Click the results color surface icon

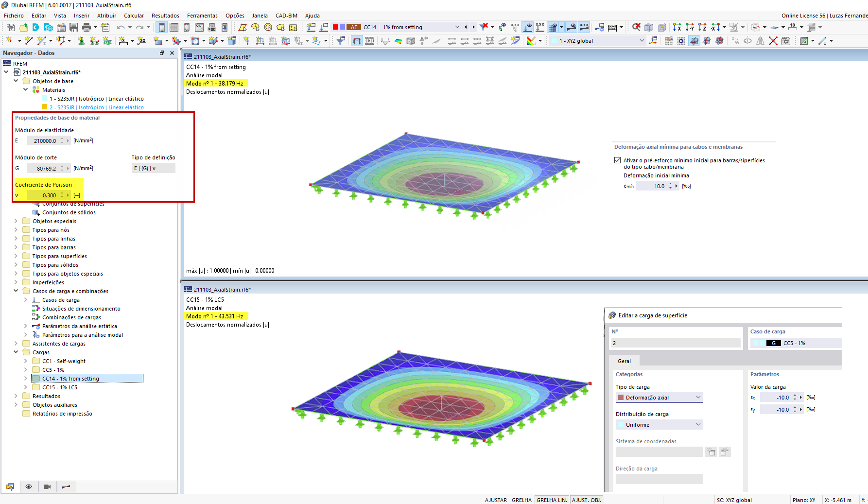pos(398,41)
